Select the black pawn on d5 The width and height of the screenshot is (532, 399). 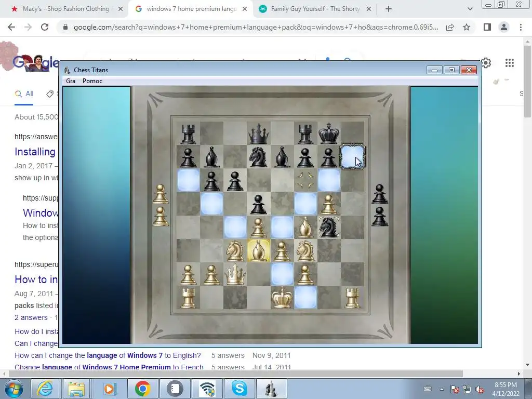(259, 204)
